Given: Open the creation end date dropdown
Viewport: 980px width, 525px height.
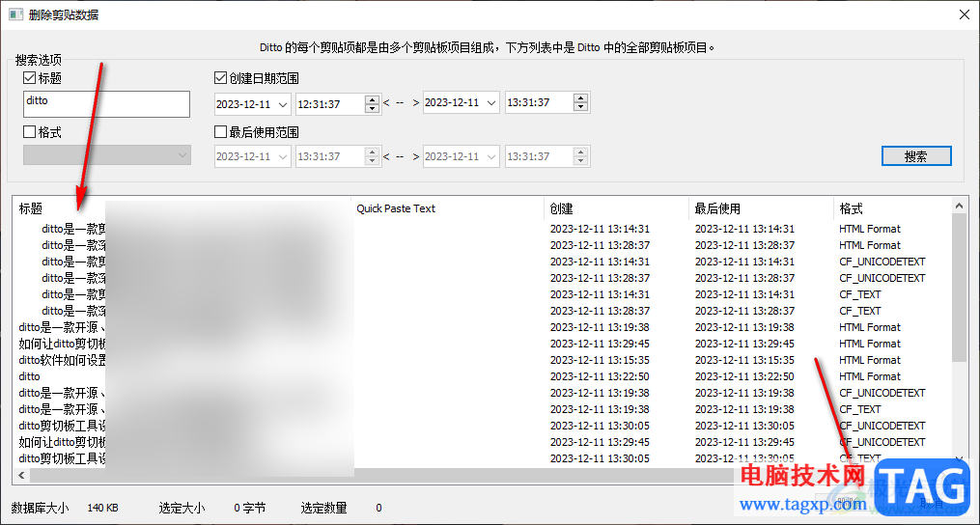Looking at the screenshot, I should coord(491,103).
